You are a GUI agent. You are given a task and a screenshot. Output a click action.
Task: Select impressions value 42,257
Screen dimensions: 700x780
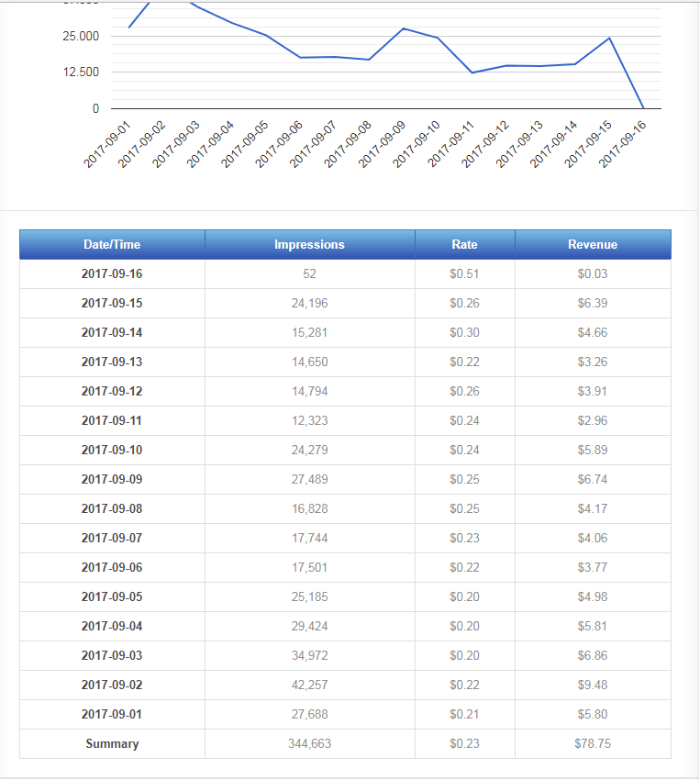309,685
